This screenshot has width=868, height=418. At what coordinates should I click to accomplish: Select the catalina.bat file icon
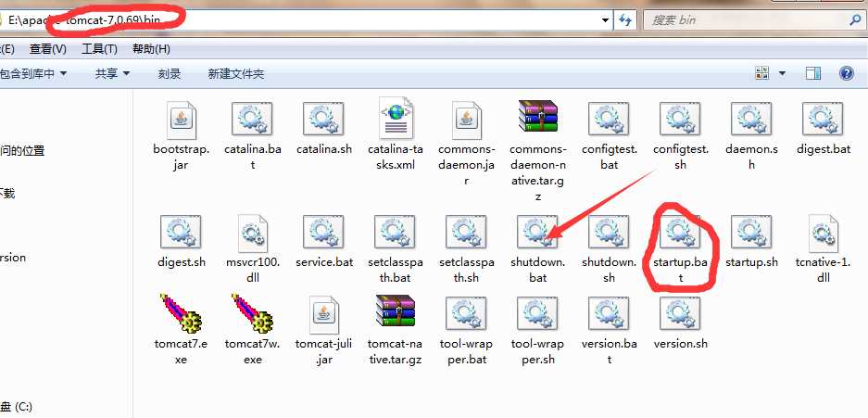click(252, 119)
